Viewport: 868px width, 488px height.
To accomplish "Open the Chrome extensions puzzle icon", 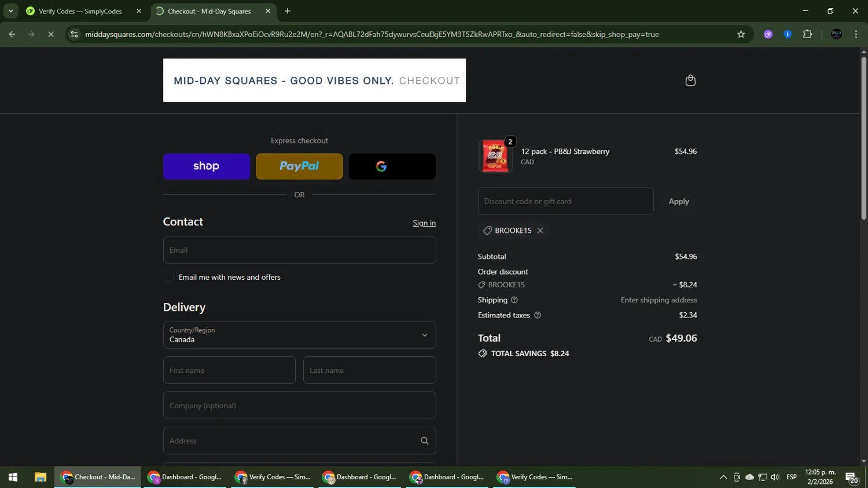I will 807,34.
